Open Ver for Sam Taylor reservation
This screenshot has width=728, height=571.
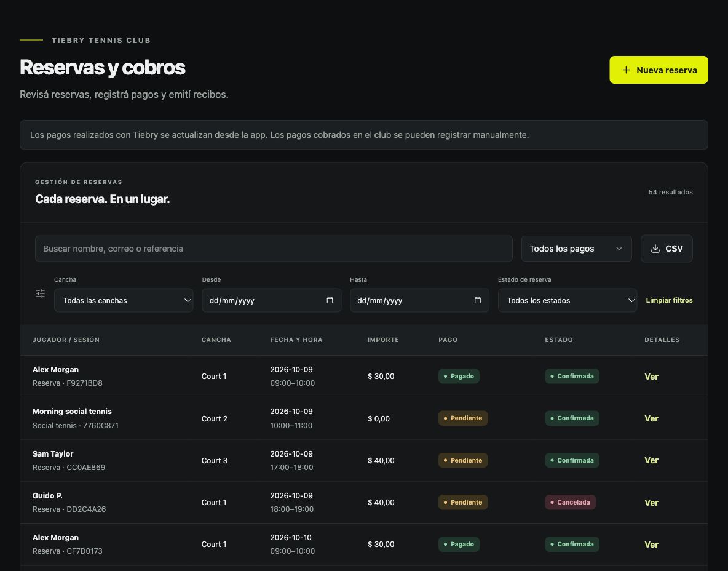(x=651, y=460)
